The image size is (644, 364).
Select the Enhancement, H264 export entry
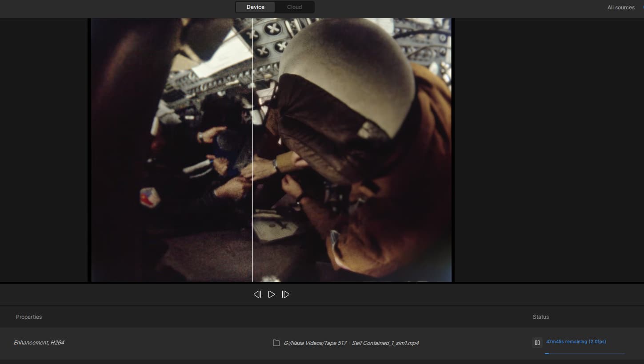(x=39, y=343)
